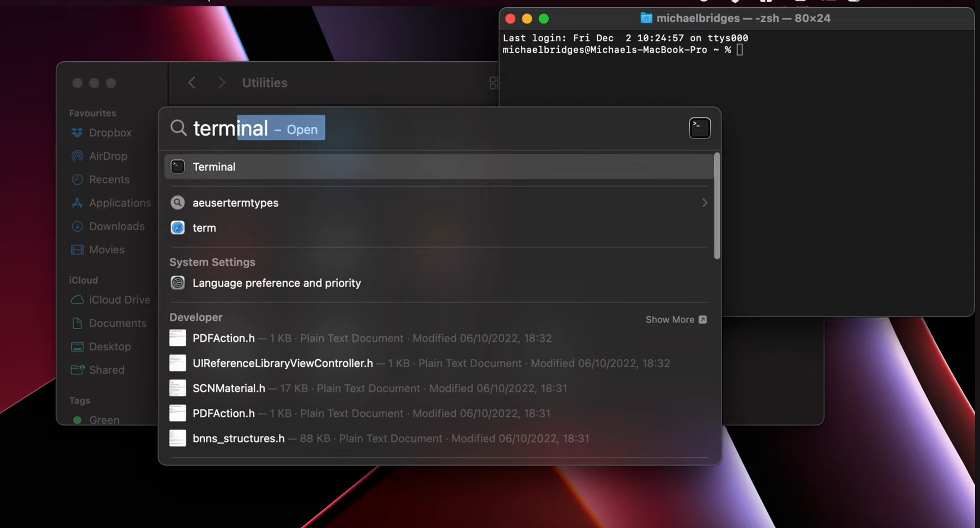Viewport: 980px width, 528px height.
Task: Show more Developer results
Action: pos(675,320)
